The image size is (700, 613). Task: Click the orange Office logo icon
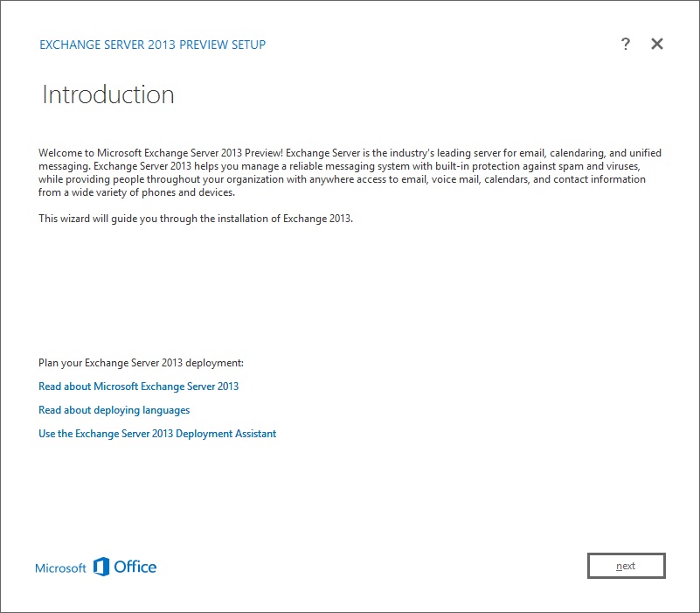click(101, 567)
